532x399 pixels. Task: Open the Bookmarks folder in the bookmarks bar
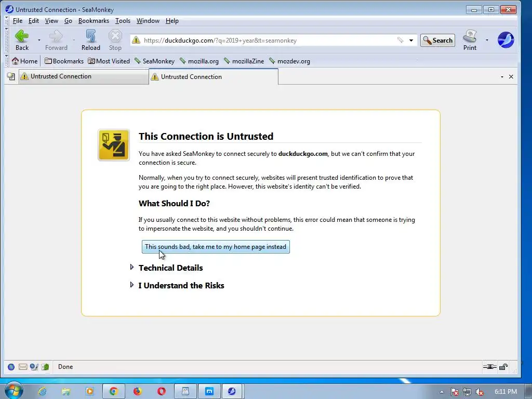(x=64, y=61)
